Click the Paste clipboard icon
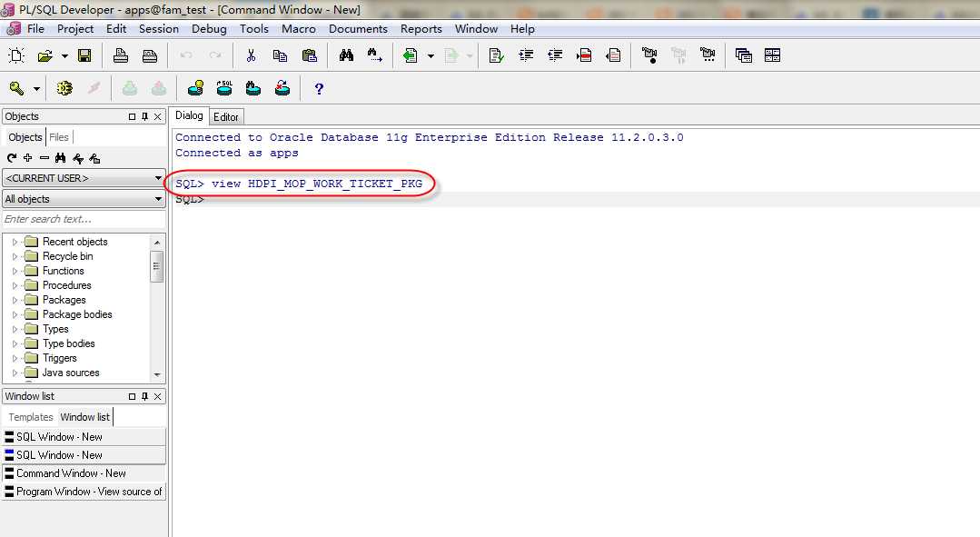The height and width of the screenshot is (537, 980). (310, 55)
